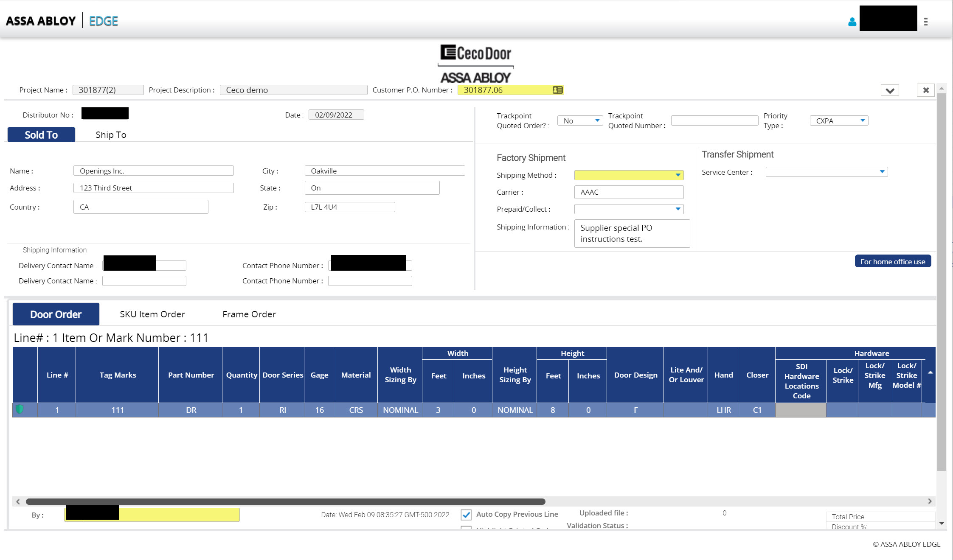The image size is (953, 560).
Task: Click the second Delivery Contact Name field
Action: pyautogui.click(x=144, y=281)
